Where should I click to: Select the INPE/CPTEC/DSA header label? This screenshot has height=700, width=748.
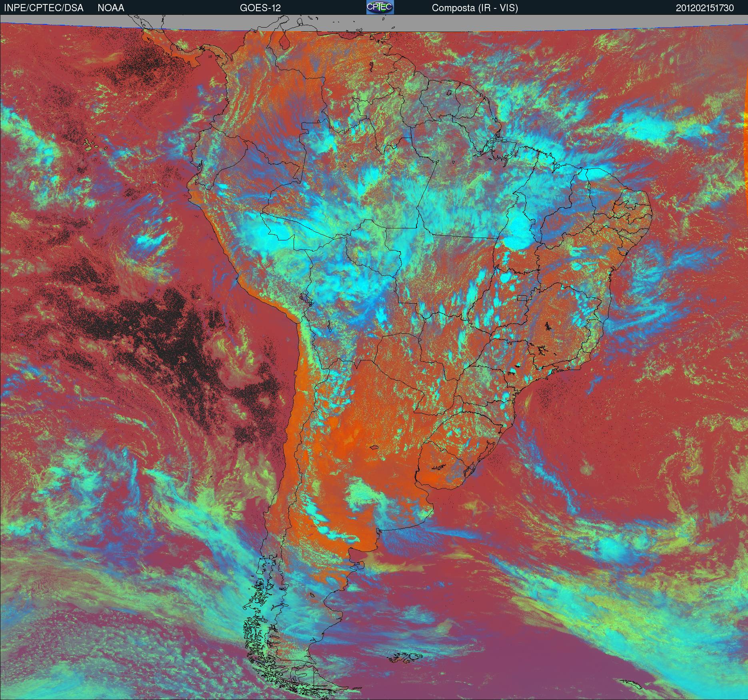pos(44,8)
